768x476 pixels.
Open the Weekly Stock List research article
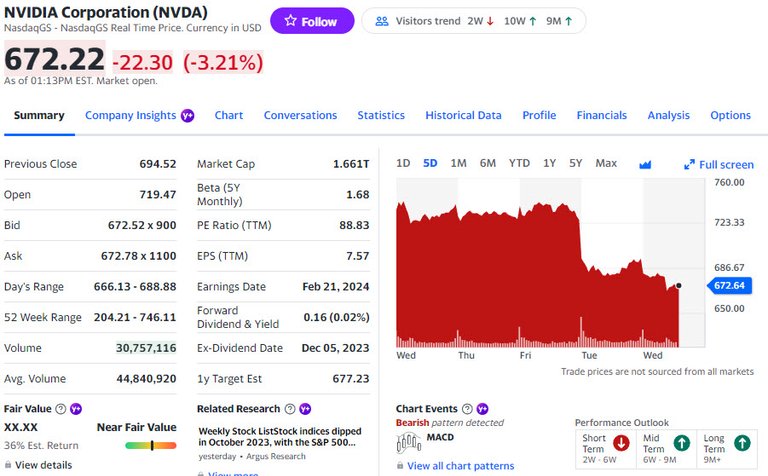tap(280, 437)
